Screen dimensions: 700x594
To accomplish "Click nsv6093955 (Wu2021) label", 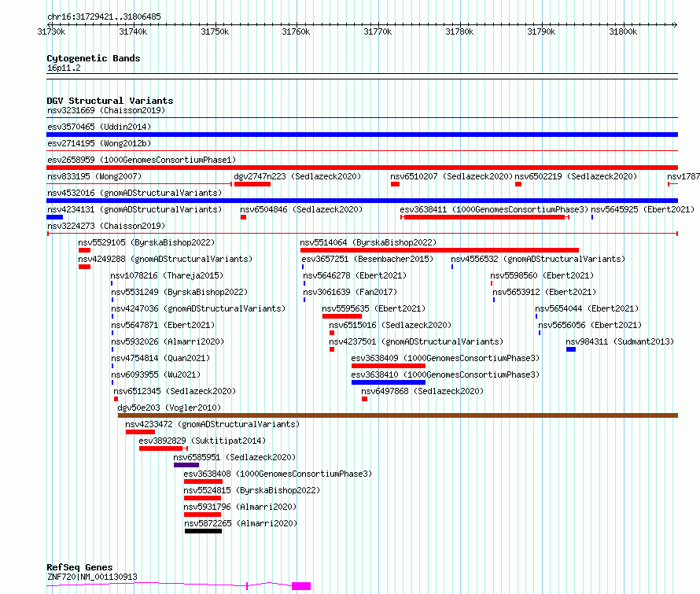I will (x=156, y=374).
